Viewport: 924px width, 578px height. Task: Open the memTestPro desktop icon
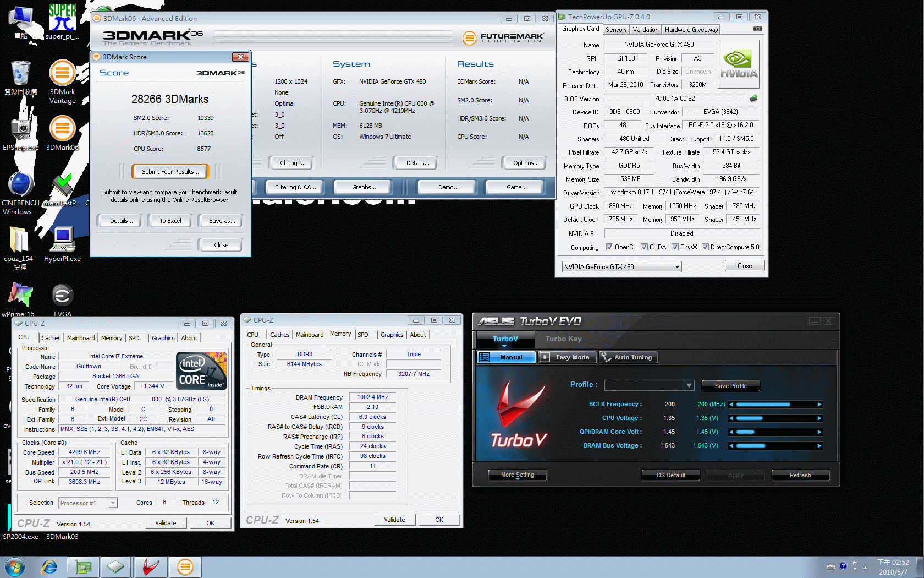(62, 190)
